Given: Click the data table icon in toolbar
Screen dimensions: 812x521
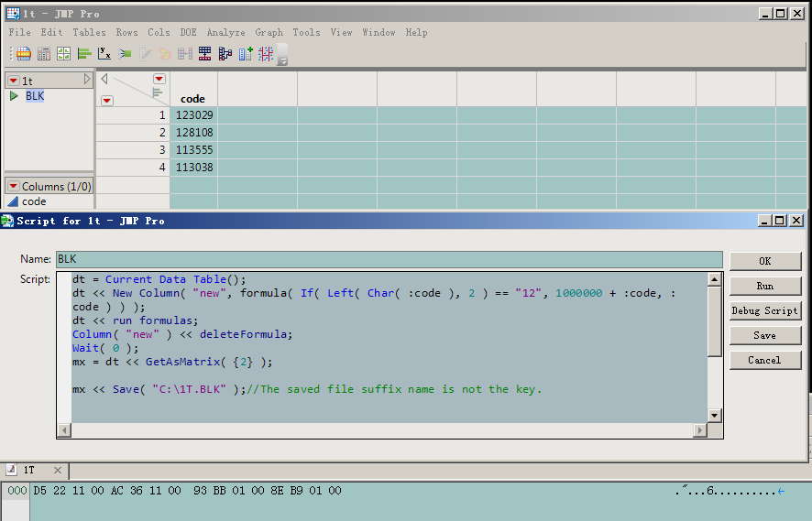Looking at the screenshot, I should pyautogui.click(x=23, y=54).
